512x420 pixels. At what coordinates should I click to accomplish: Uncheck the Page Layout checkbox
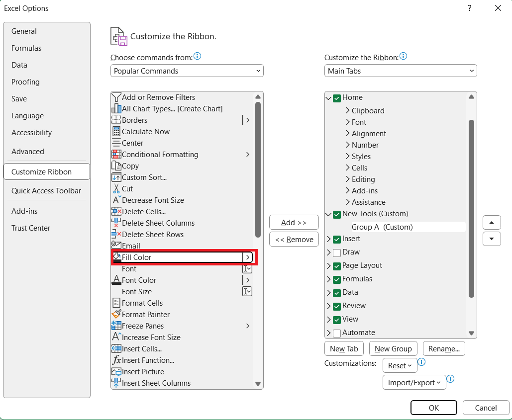coord(337,266)
